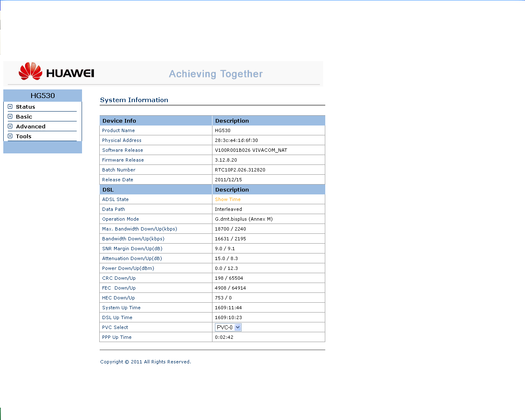The image size is (525, 420).
Task: Select DSL uptime 1609:10:23
Action: (x=228, y=317)
